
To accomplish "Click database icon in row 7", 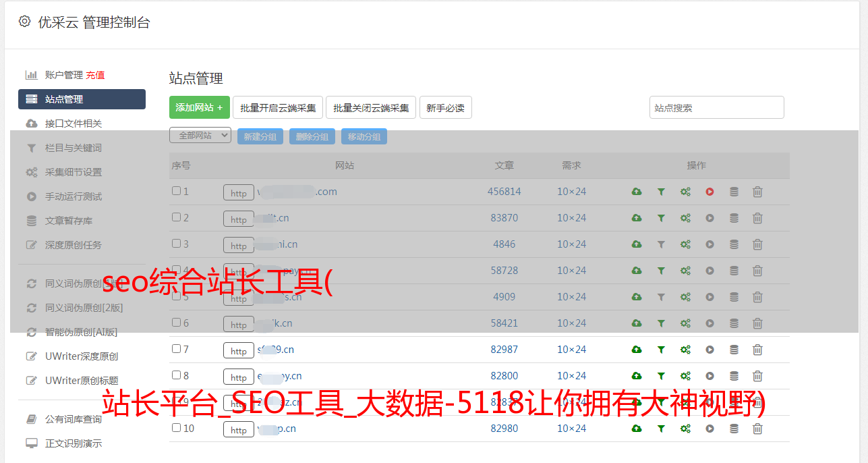I will click(x=734, y=350).
